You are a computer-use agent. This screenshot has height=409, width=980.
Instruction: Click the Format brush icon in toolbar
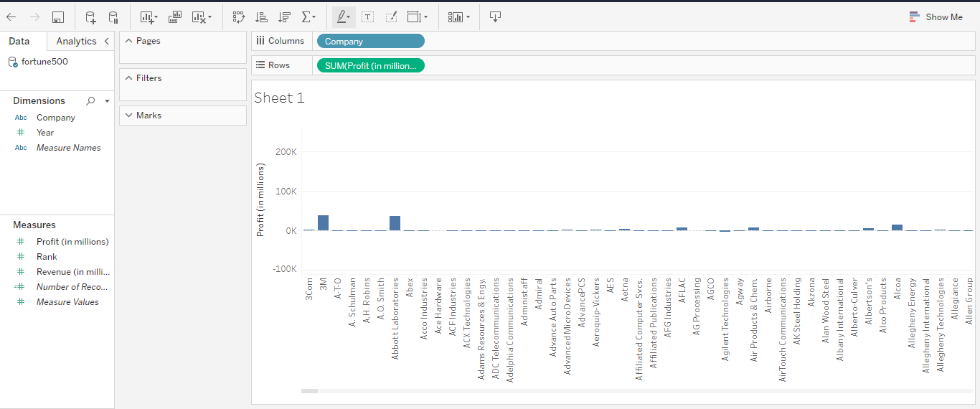(x=391, y=17)
